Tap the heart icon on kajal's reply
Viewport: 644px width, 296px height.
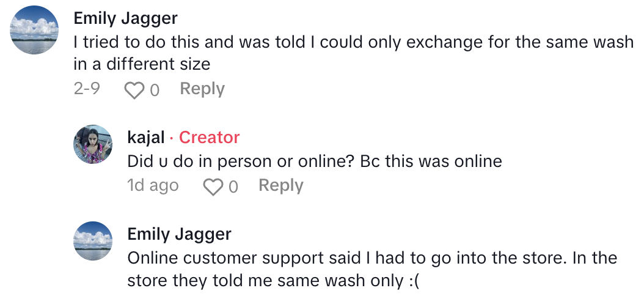[212, 187]
